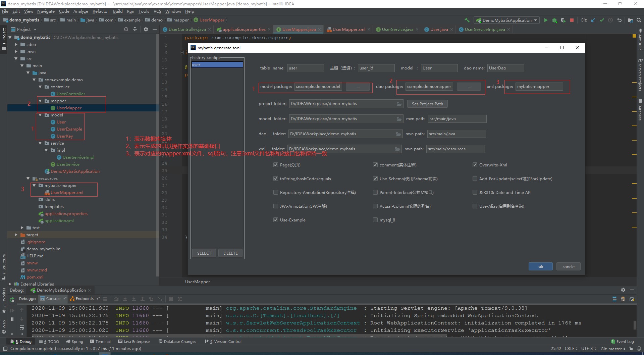Click the Rerun icon in Debug panel
This screenshot has width=644, height=355.
[12, 299]
